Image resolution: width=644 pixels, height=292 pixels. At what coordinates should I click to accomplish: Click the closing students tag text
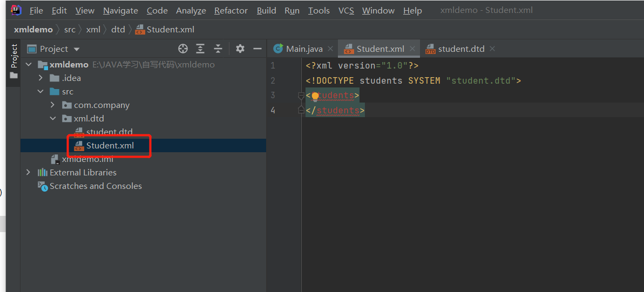(x=335, y=111)
